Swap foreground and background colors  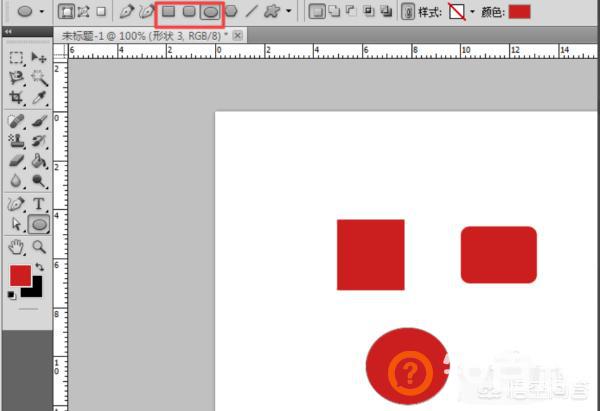(x=39, y=267)
